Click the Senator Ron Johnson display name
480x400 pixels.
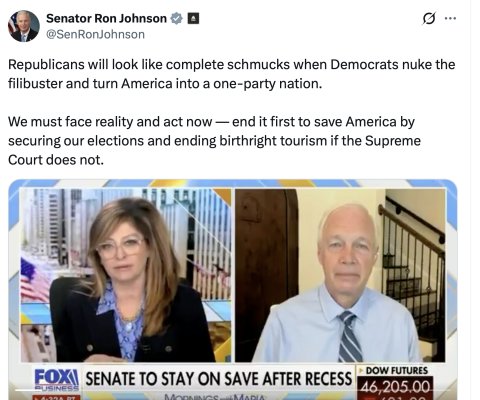106,18
